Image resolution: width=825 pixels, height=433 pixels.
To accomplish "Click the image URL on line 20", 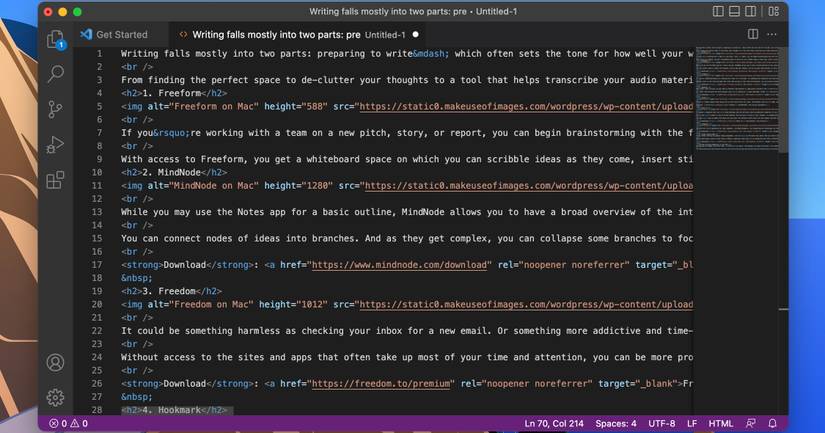I will 526,305.
